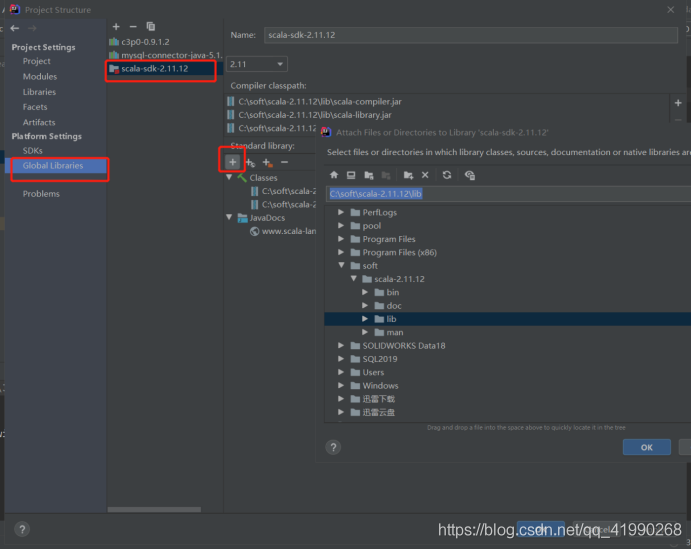692x549 pixels.
Task: Expand the SOLIDWORKS Data18 folder
Action: [341, 345]
